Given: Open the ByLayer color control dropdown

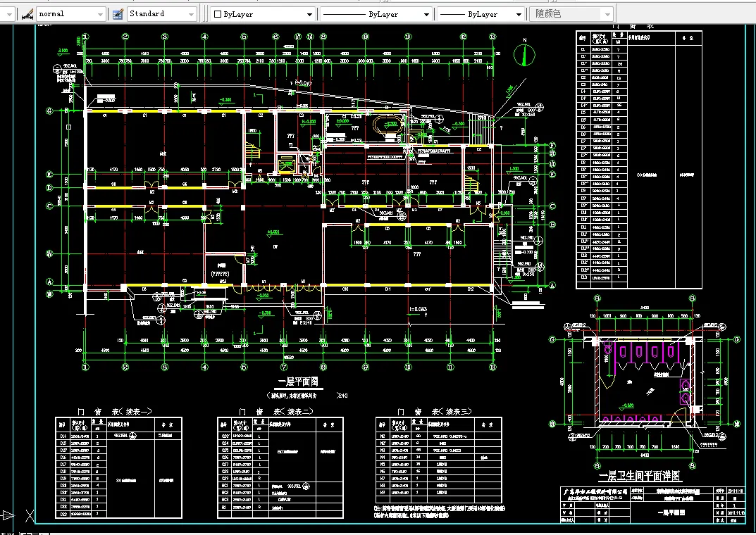Looking at the screenshot, I should point(264,15).
